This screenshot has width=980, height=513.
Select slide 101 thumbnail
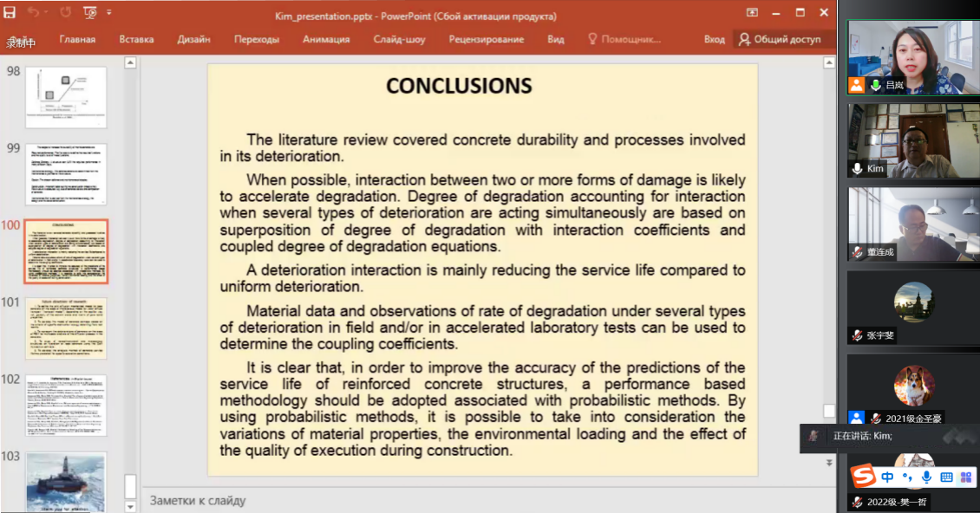tap(66, 328)
